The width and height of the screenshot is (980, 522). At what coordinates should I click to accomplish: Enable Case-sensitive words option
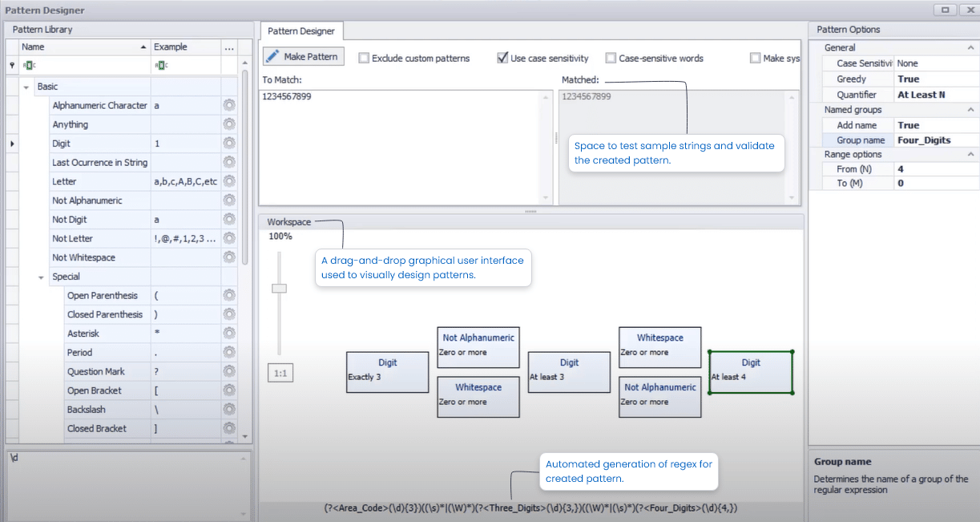click(611, 58)
